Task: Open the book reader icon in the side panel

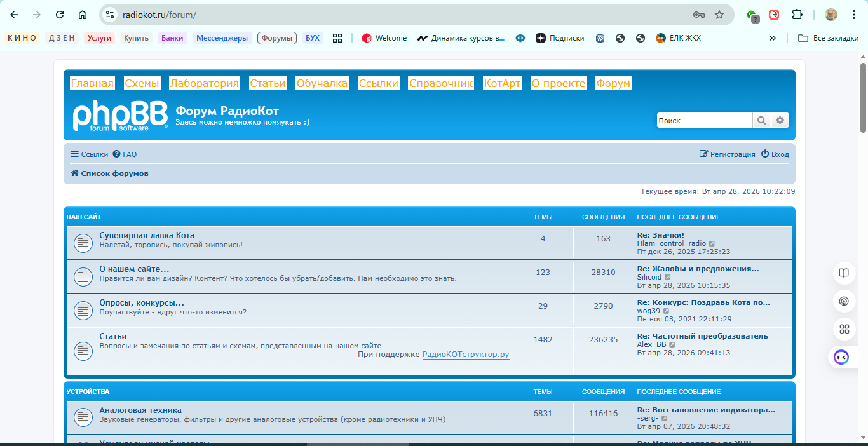Action: 844,273
